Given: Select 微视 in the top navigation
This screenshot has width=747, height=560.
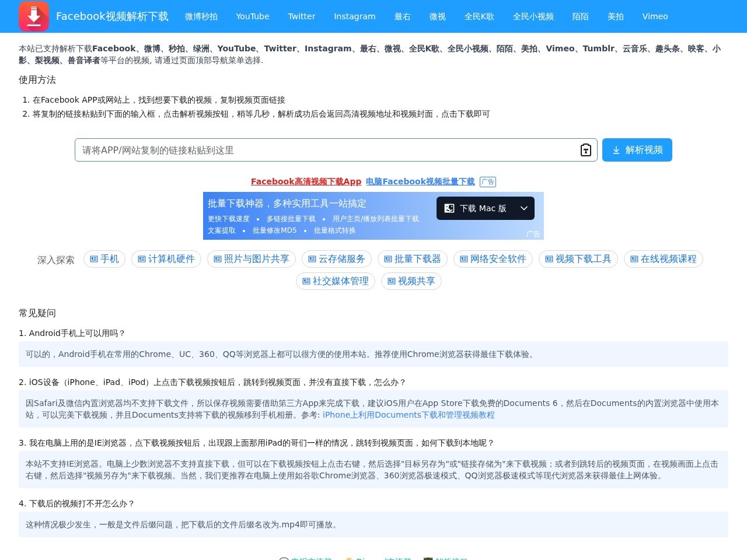Looking at the screenshot, I should [x=438, y=16].
